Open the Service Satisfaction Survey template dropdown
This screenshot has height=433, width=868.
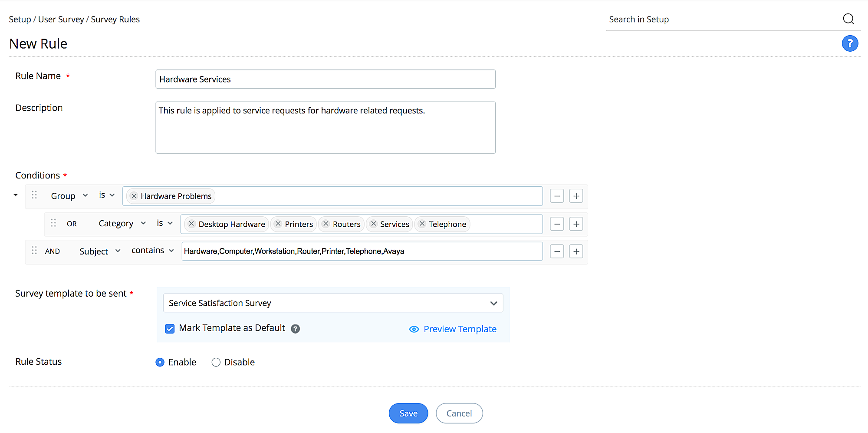333,303
